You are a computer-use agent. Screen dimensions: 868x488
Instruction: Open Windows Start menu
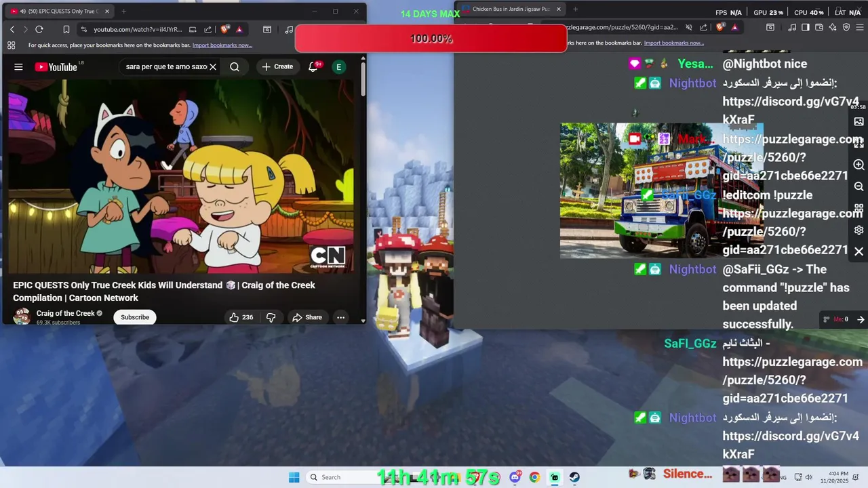tap(294, 477)
